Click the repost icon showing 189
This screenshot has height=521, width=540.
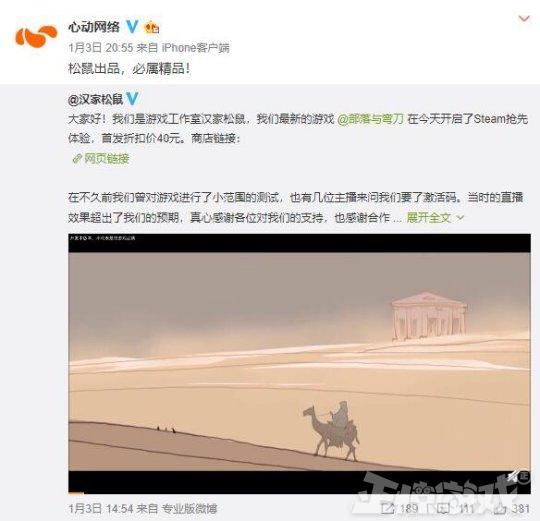388,508
